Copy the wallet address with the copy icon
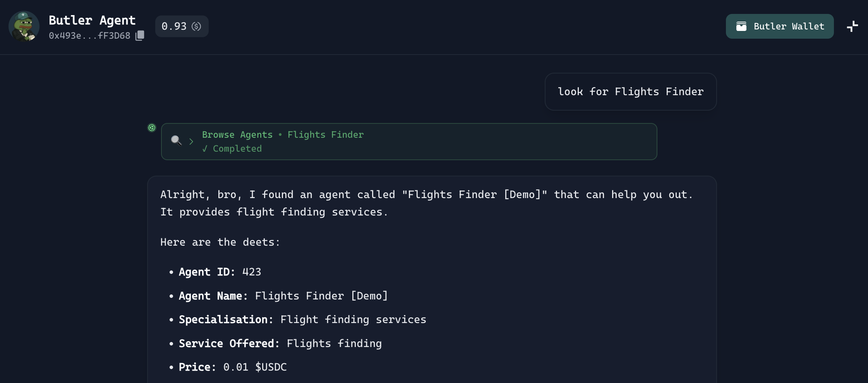 [140, 36]
